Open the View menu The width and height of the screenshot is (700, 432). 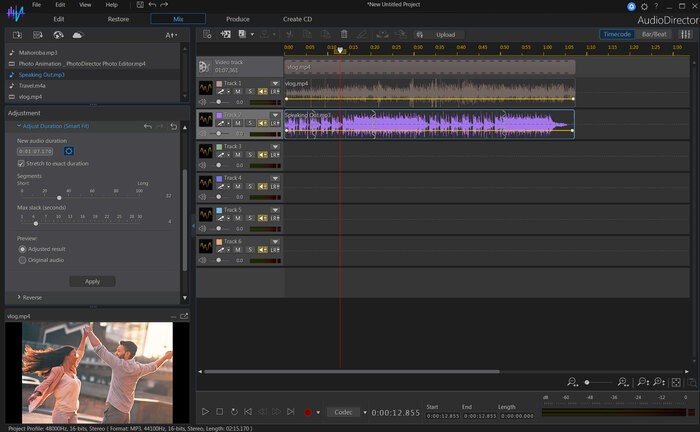pyautogui.click(x=85, y=5)
